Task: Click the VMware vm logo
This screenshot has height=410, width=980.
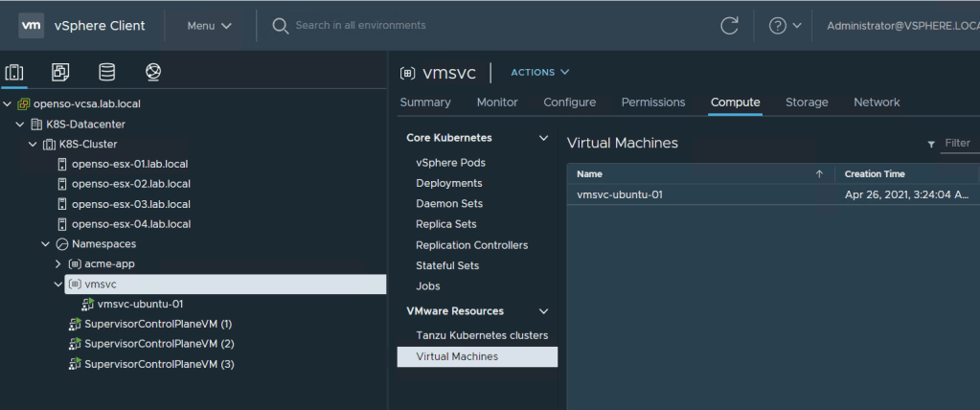Action: pos(31,26)
